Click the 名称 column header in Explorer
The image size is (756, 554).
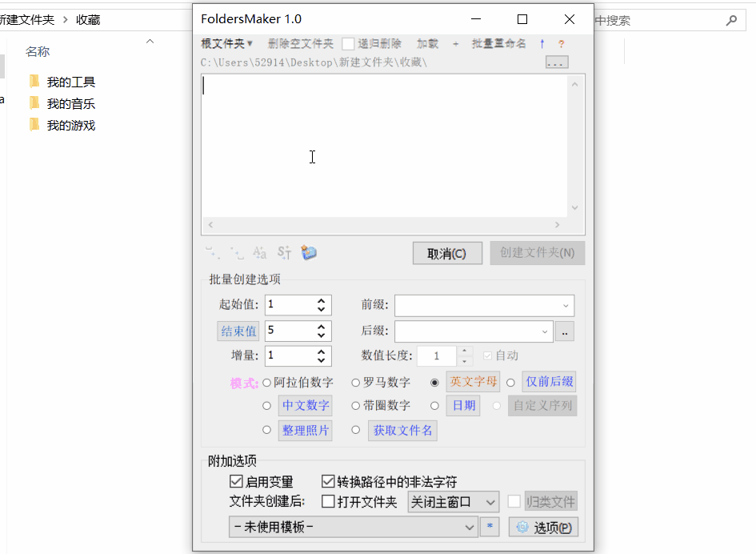38,51
